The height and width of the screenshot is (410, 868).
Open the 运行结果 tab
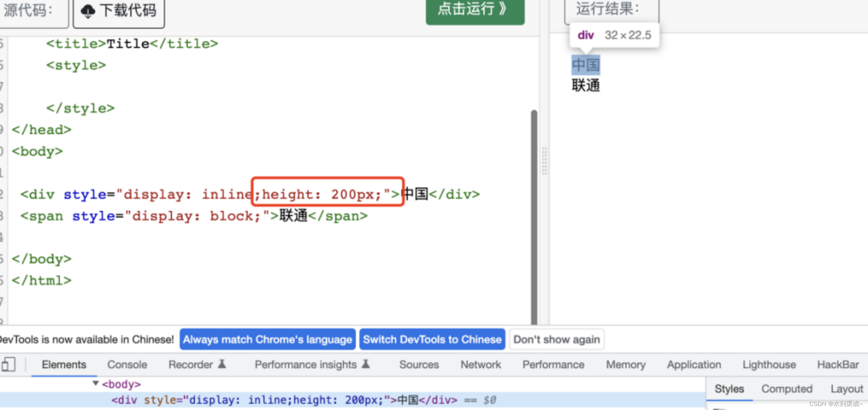coord(611,11)
